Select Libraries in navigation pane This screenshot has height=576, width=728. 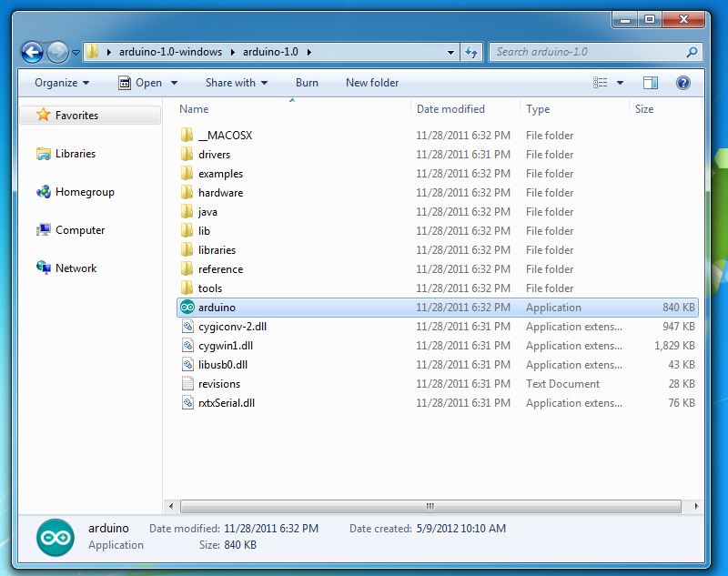[x=75, y=154]
